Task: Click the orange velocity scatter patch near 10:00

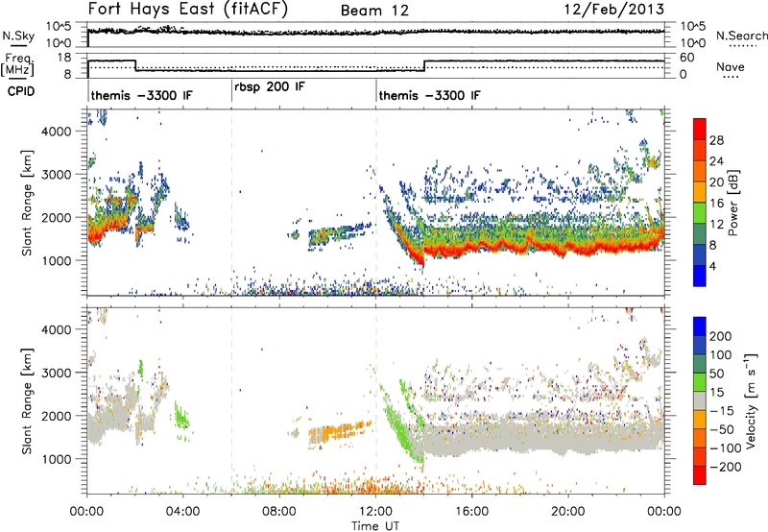Action: click(341, 432)
